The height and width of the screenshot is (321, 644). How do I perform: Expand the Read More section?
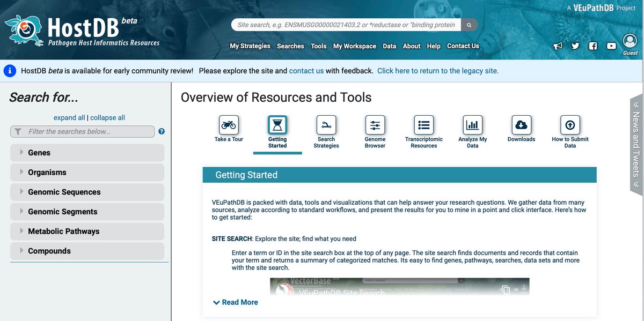tap(235, 302)
